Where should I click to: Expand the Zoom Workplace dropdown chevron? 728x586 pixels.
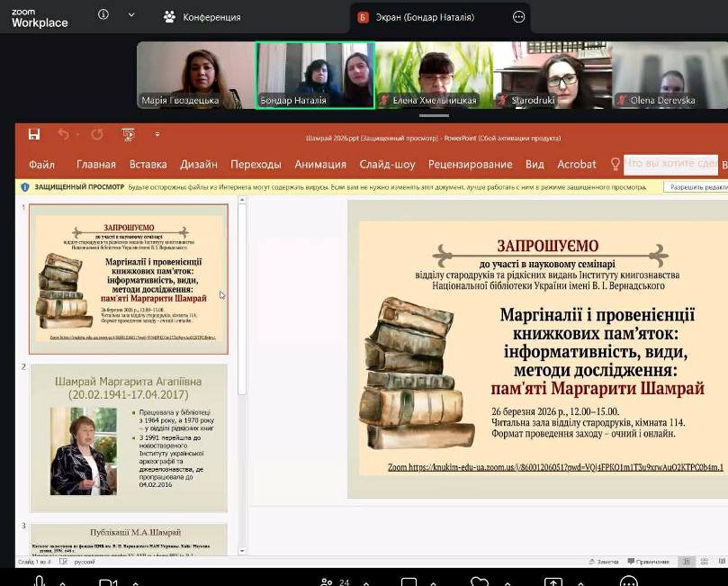[x=131, y=15]
